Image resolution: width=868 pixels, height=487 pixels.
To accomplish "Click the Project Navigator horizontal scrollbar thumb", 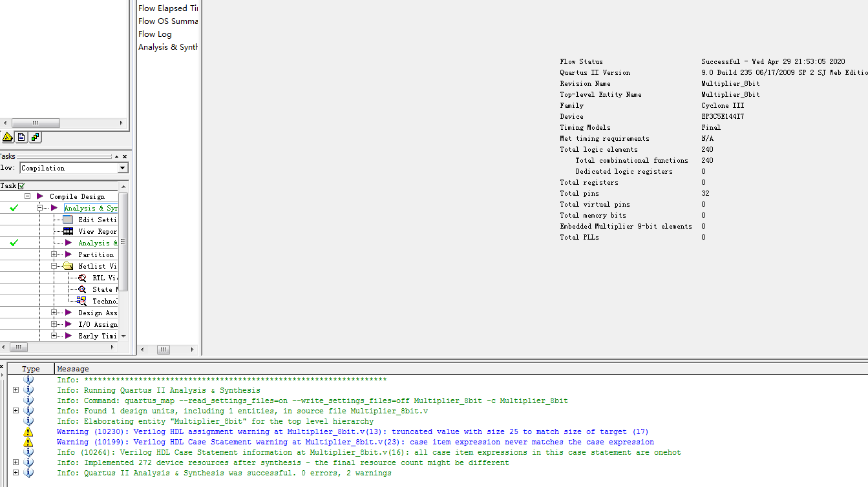I will 36,123.
